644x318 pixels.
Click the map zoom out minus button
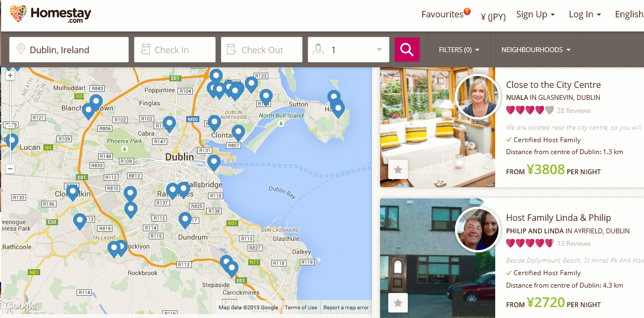(x=11, y=169)
